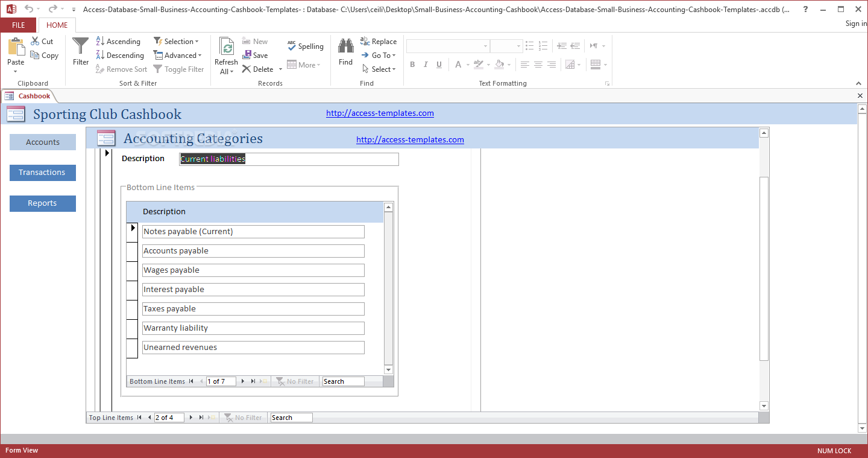Select the Wages payable row field

coord(253,270)
